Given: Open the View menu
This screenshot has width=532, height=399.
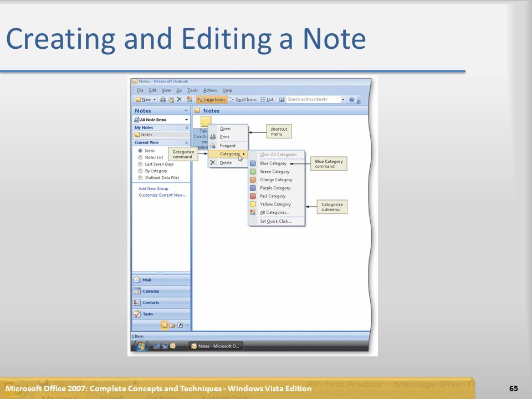Looking at the screenshot, I should pyautogui.click(x=166, y=90).
